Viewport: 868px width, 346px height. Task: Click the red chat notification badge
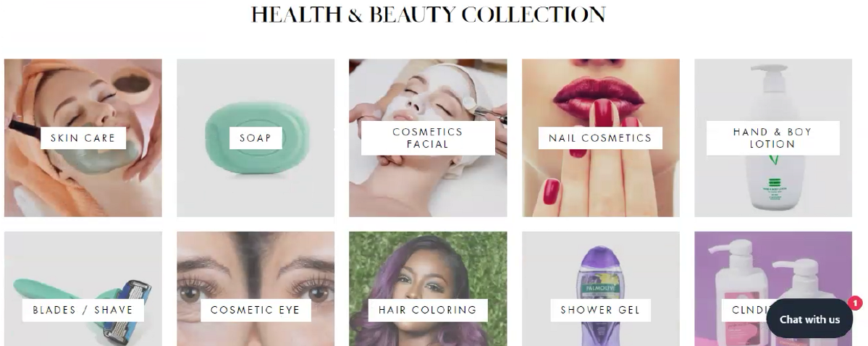click(855, 303)
